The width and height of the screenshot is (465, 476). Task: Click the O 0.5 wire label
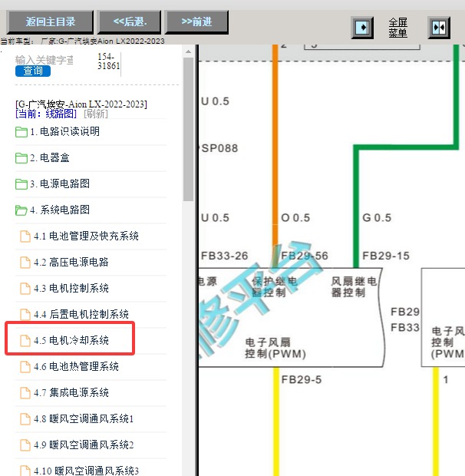[x=295, y=218]
